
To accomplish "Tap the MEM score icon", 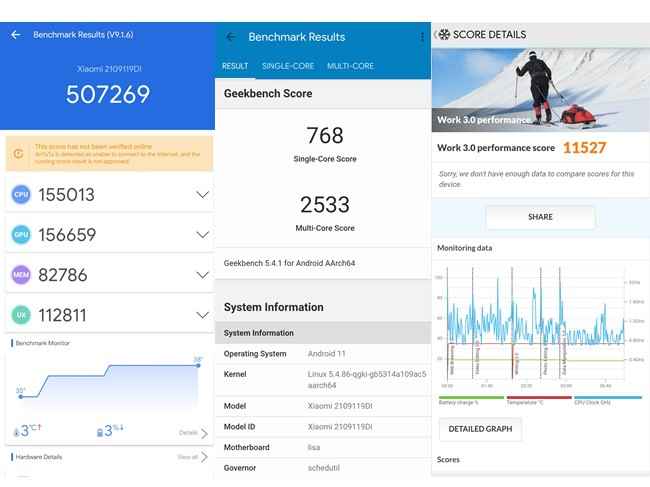I will 21,275.
